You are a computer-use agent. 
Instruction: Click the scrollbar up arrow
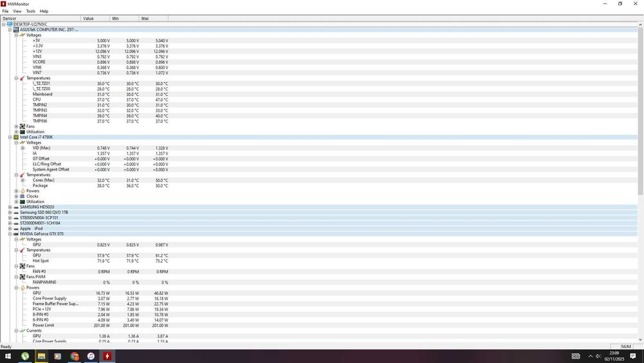point(640,25)
